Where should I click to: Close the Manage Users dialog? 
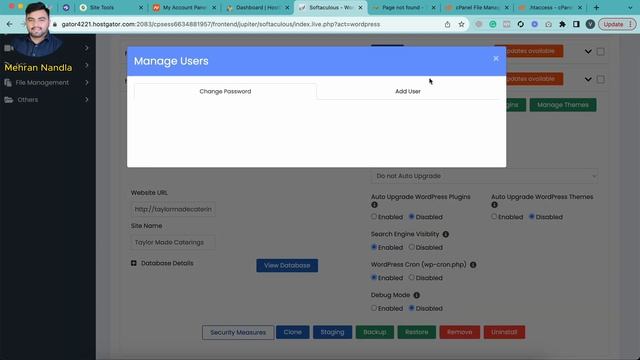click(496, 59)
